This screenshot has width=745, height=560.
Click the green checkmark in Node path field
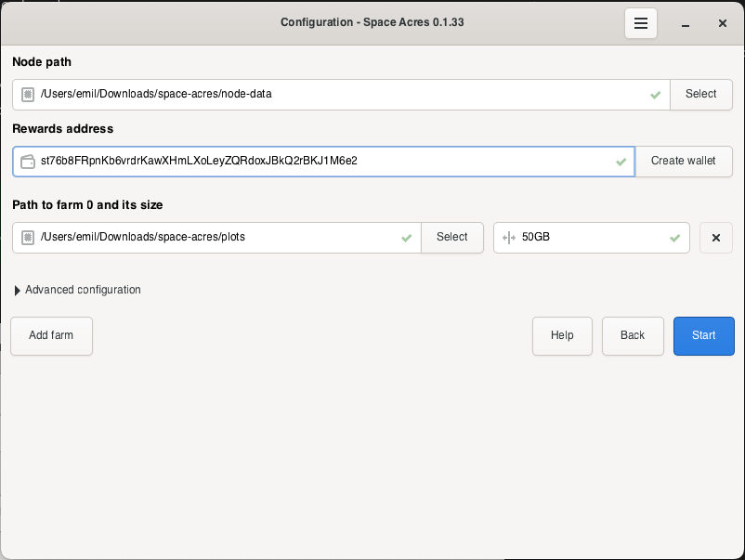[656, 94]
